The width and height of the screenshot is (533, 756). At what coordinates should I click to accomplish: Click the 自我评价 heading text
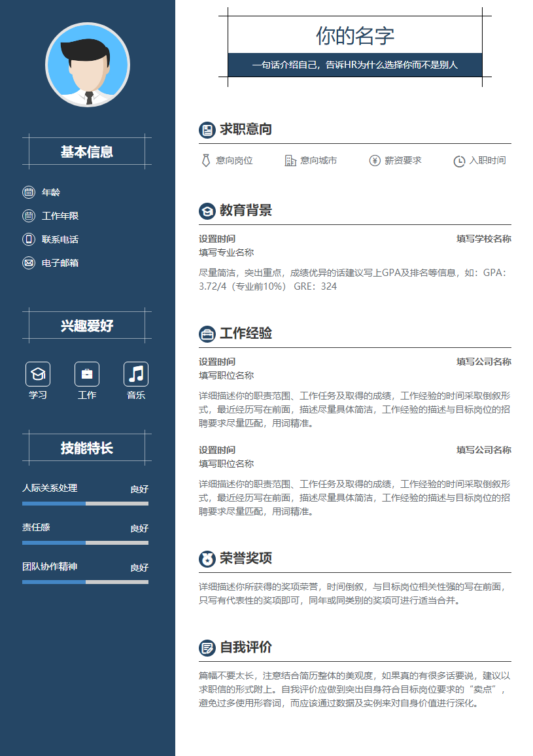(x=246, y=647)
